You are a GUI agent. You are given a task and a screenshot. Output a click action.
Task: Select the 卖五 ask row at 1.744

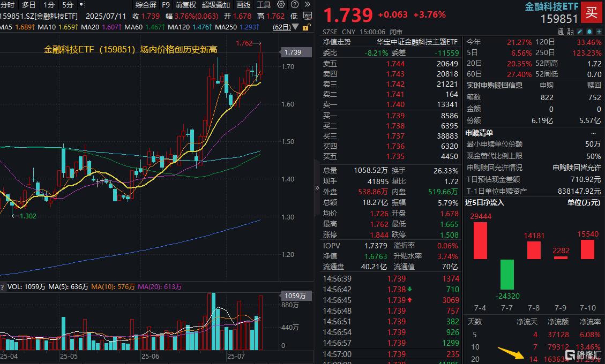pyautogui.click(x=391, y=64)
